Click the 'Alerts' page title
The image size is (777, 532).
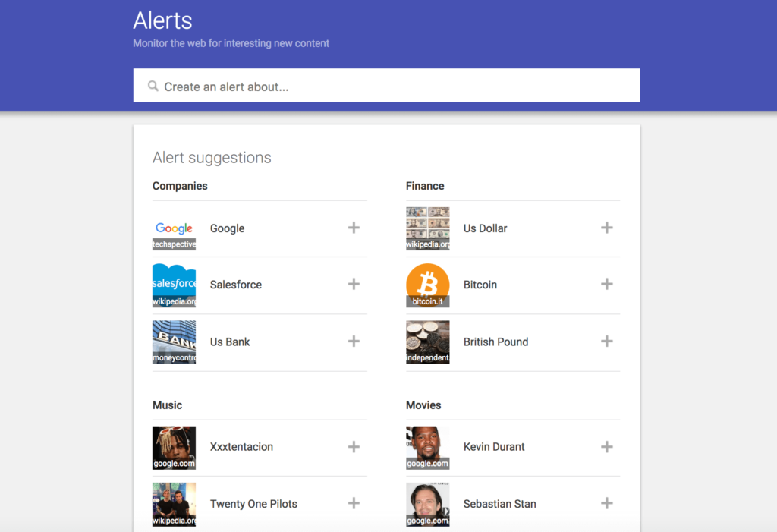162,20
